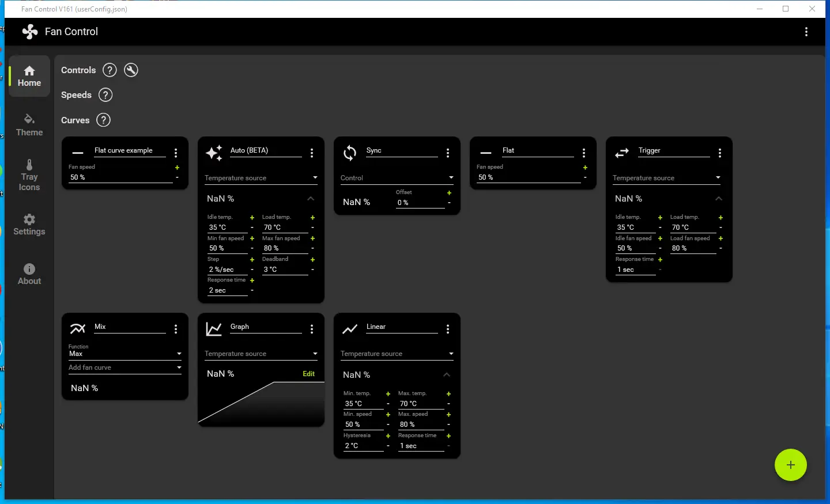Click the Curves help question mark icon
Image resolution: width=830 pixels, height=504 pixels.
click(103, 120)
